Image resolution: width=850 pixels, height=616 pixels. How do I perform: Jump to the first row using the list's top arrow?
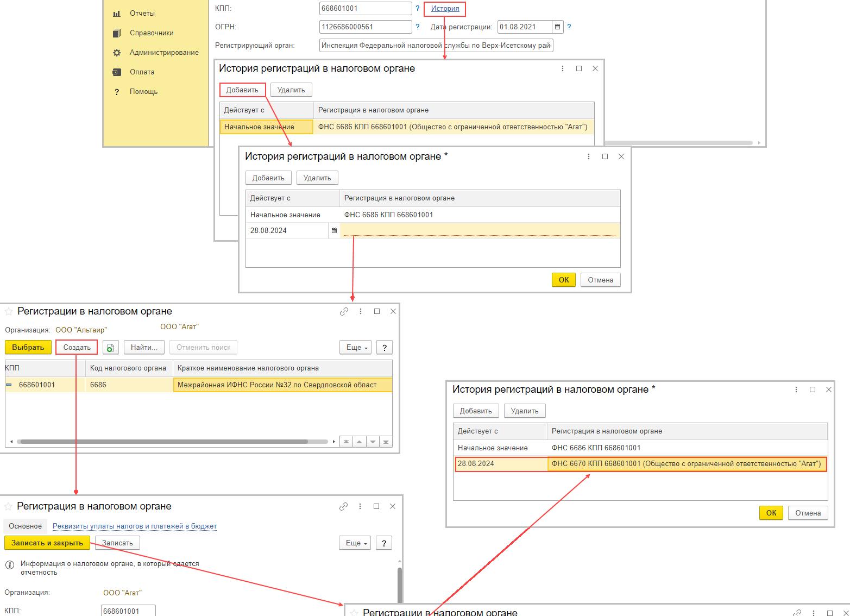click(x=346, y=442)
